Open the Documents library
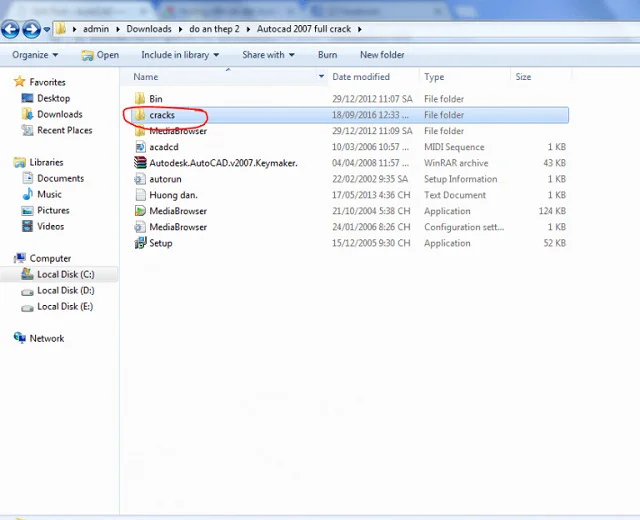The width and height of the screenshot is (640, 520). click(60, 178)
